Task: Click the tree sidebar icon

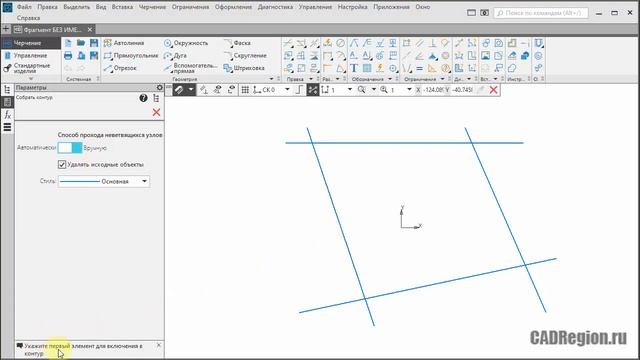Action: point(7,90)
